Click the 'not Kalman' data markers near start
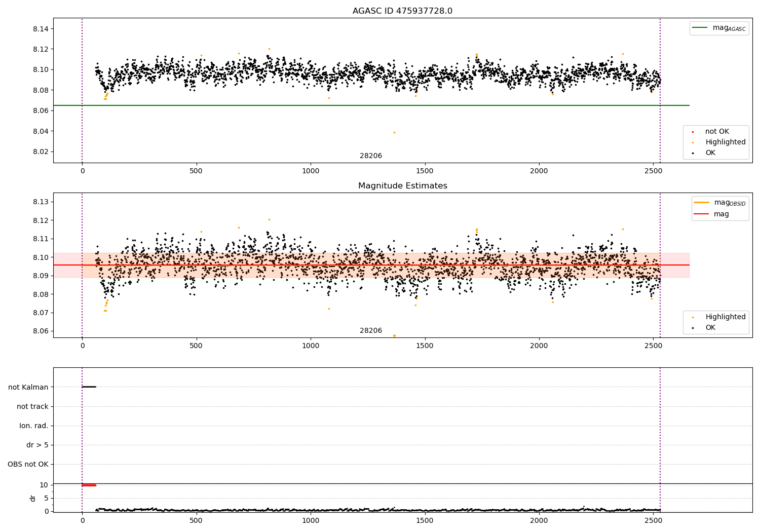 click(89, 387)
